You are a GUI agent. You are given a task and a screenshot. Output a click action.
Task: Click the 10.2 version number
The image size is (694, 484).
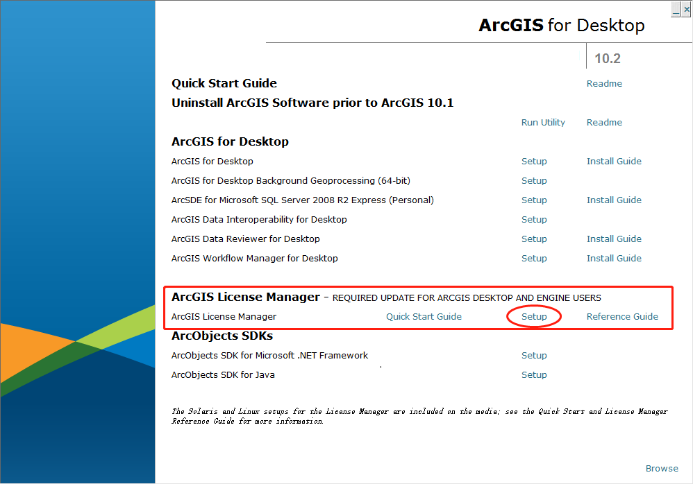(x=607, y=58)
